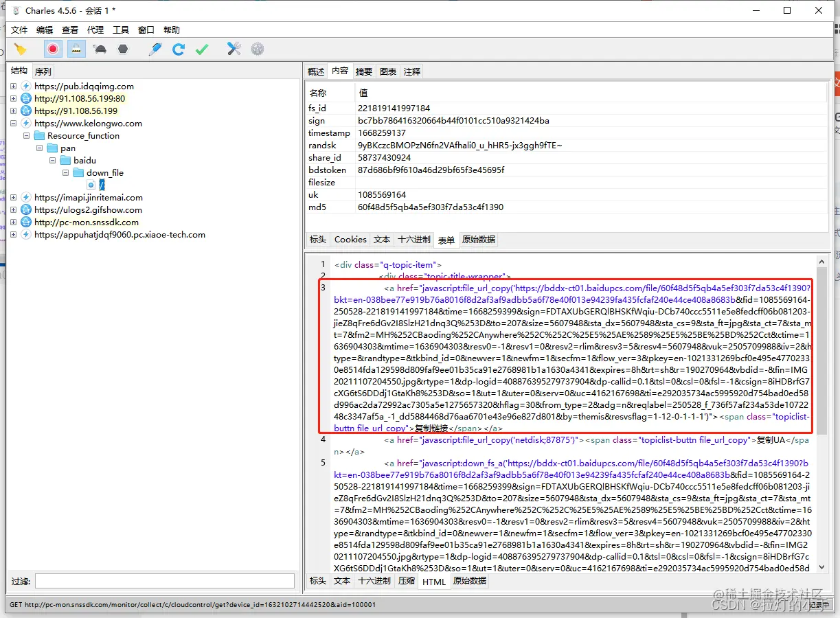Click the repeat request refresh icon
This screenshot has height=618, width=840.
pyautogui.click(x=179, y=49)
